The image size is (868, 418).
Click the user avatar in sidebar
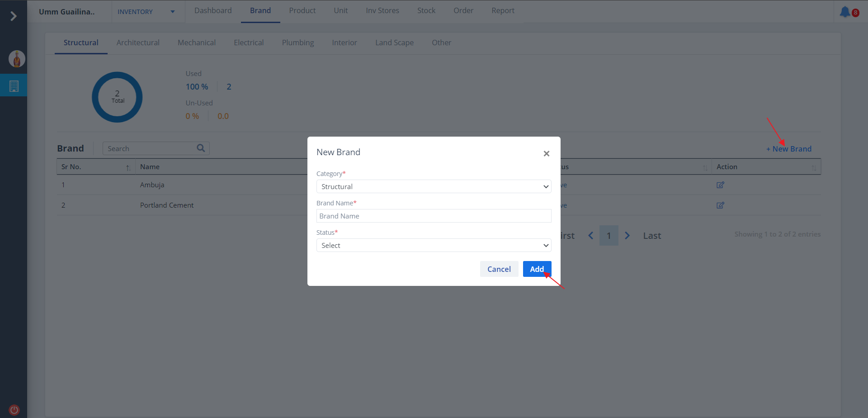[x=17, y=59]
